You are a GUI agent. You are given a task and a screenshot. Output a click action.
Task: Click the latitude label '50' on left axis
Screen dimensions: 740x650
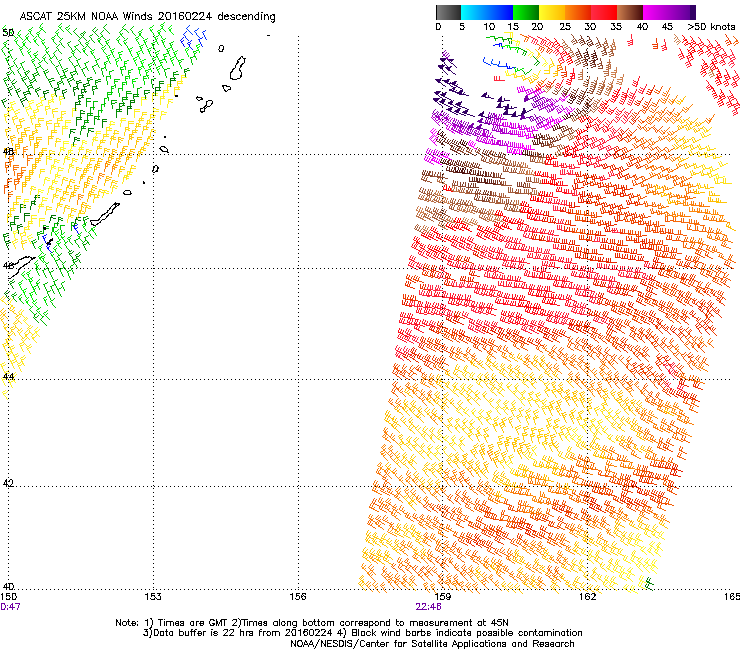(8, 33)
